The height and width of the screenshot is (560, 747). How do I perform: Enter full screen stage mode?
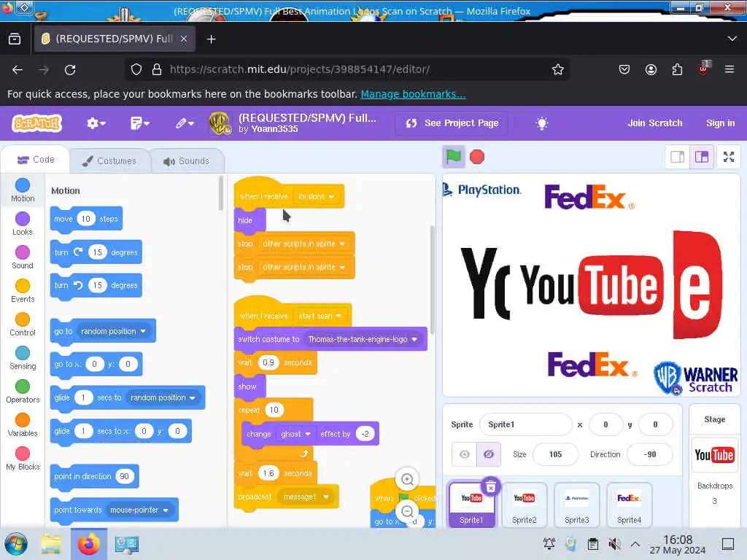729,157
